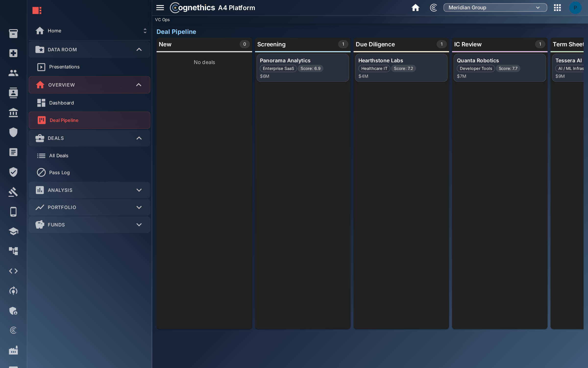
Task: Open the plain shield rail icon
Action: point(13,132)
